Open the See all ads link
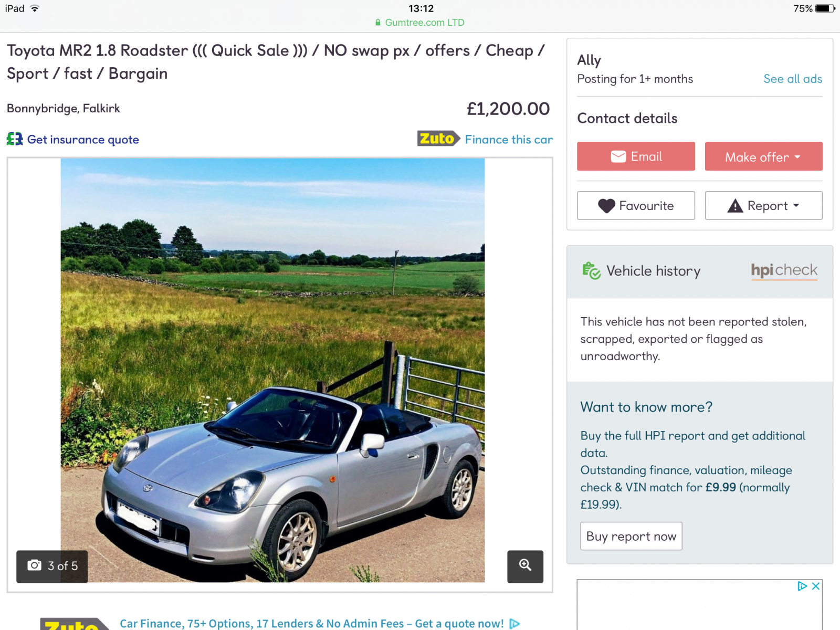 point(793,79)
